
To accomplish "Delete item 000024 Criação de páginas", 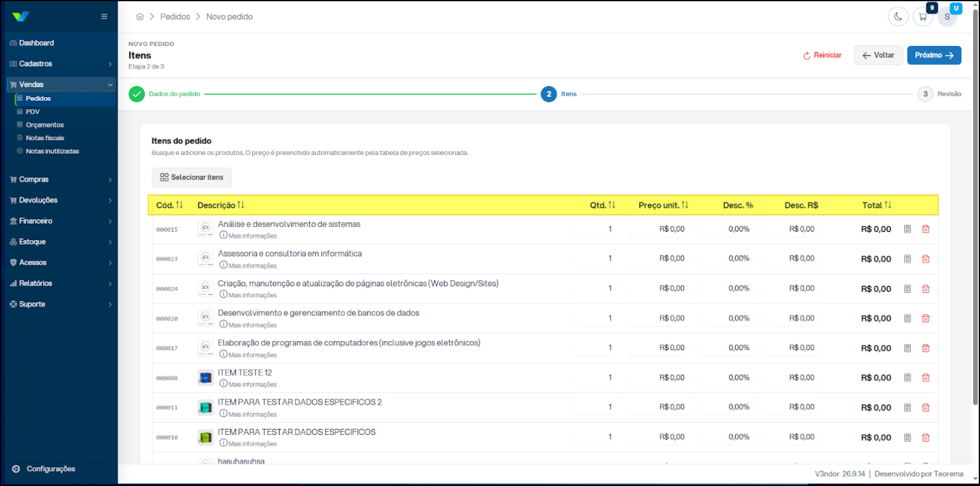I will (925, 289).
